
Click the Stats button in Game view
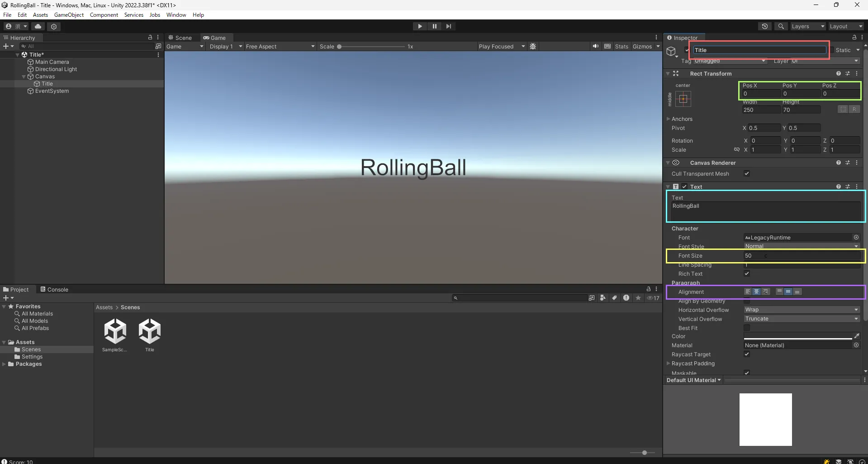tap(621, 46)
